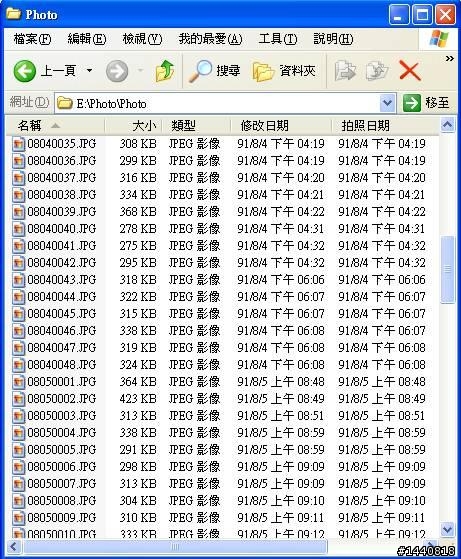Open the back history dropdown arrow
The image size is (461, 559).
(x=89, y=71)
